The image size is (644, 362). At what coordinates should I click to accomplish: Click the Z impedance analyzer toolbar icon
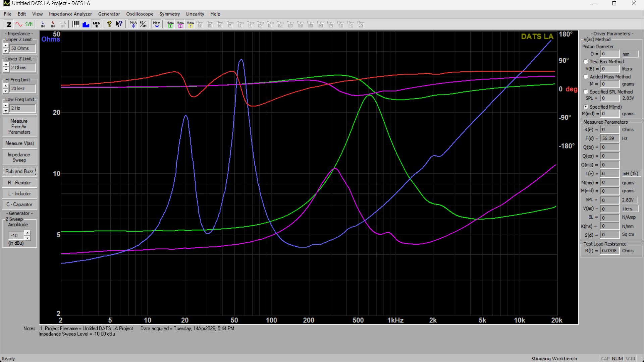point(9,24)
